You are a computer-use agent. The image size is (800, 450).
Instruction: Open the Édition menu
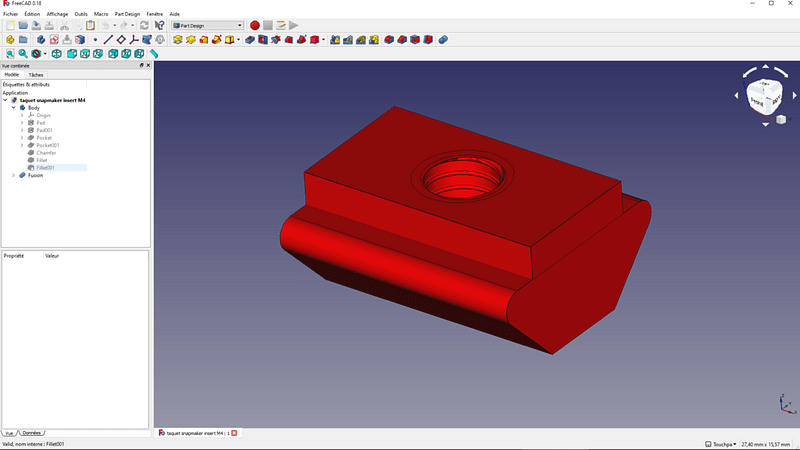pos(32,14)
